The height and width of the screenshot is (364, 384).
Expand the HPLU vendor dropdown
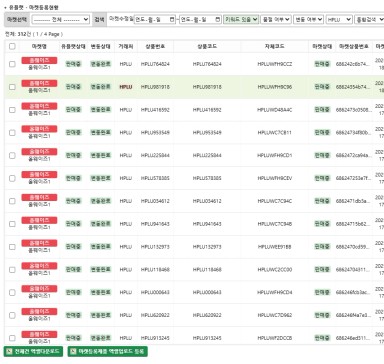coord(339,20)
